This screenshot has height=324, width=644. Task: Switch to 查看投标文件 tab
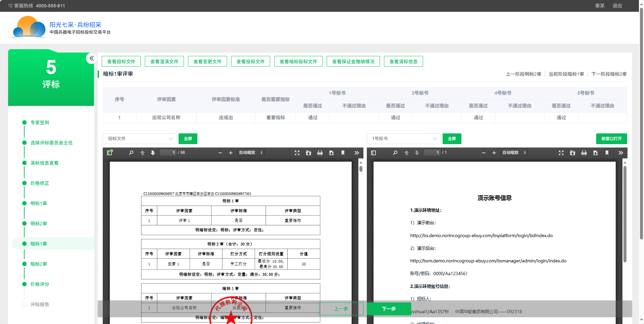coord(250,62)
